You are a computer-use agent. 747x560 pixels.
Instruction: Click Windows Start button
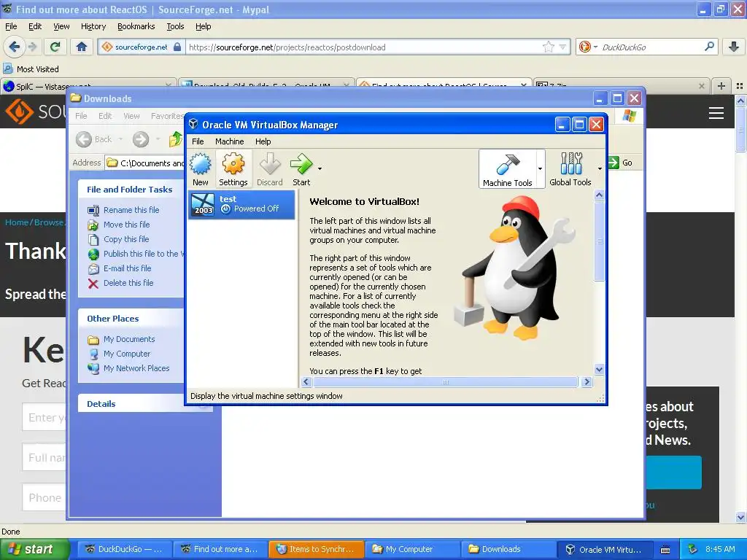34,549
